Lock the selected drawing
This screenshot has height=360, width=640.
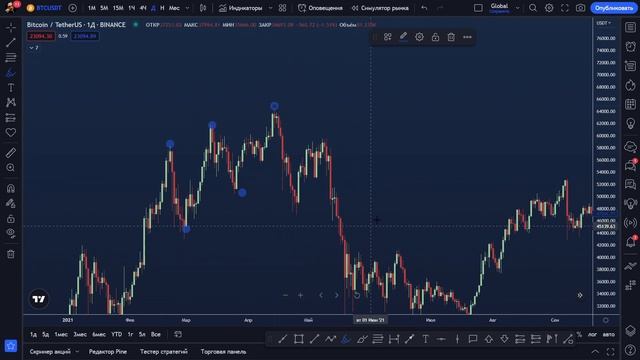coord(436,37)
